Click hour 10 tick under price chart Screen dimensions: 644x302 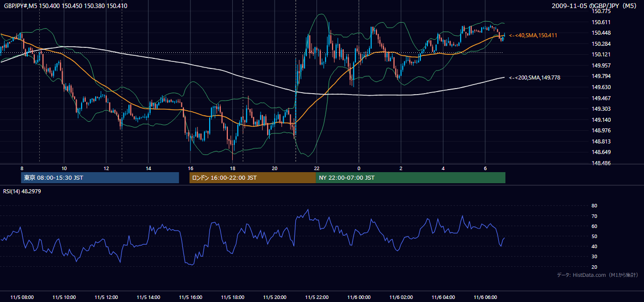pyautogui.click(x=64, y=168)
